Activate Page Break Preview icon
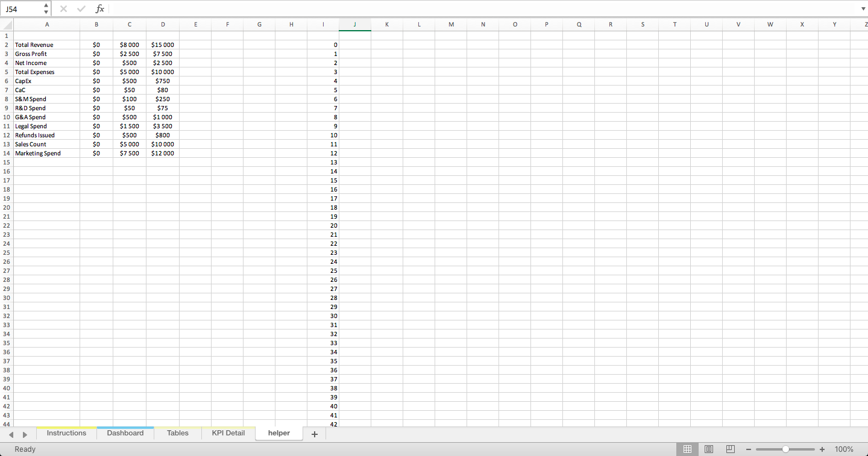 (730, 449)
